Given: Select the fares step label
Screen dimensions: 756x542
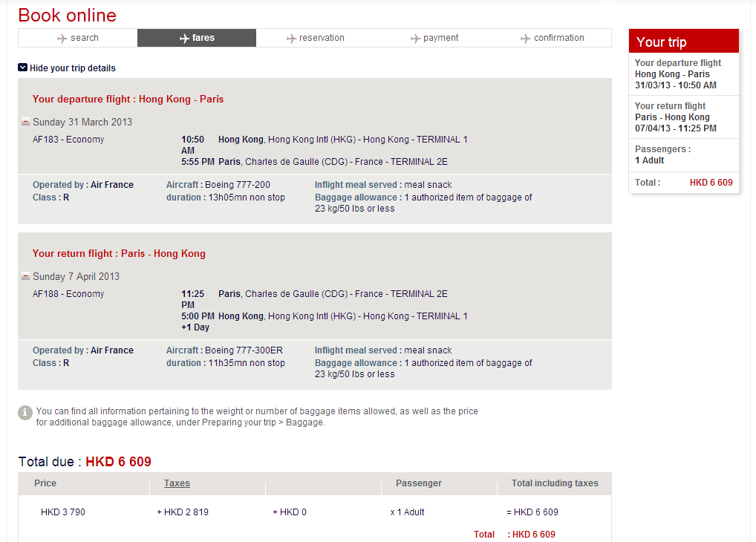Looking at the screenshot, I should point(203,38).
